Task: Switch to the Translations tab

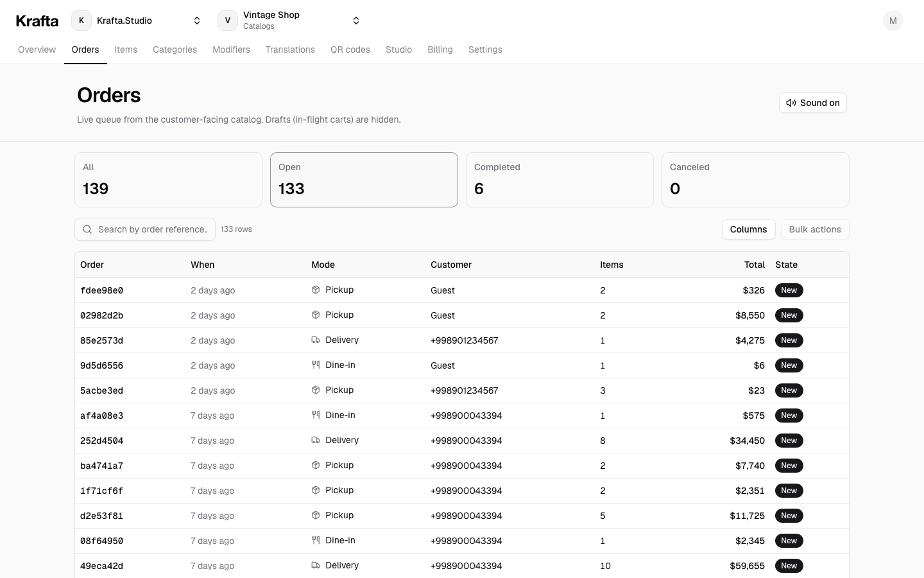Action: 290,49
